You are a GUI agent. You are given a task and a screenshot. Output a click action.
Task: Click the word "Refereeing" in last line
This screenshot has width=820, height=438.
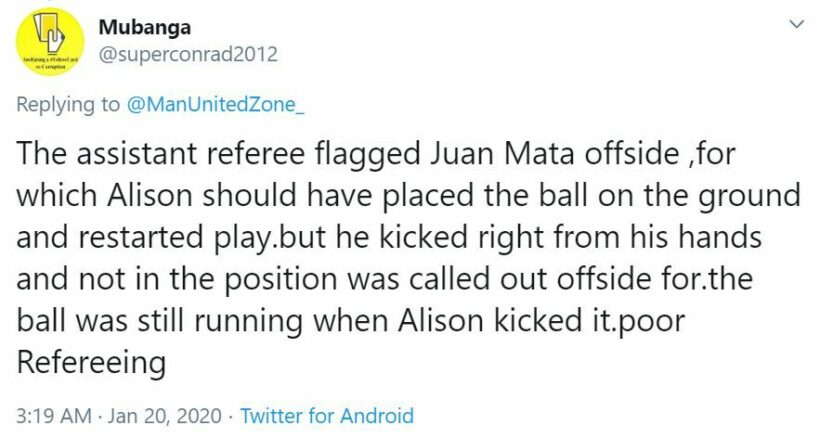click(92, 363)
